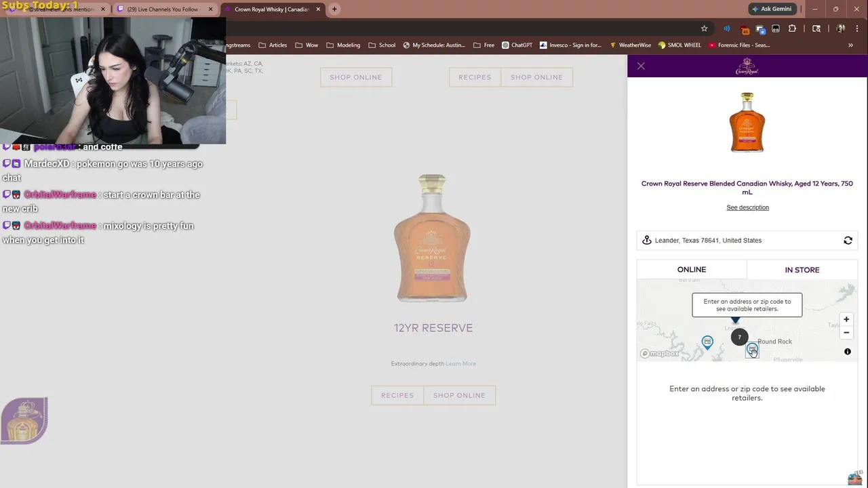
Task: Click the extension icon with blue camera badge
Action: coord(760,29)
